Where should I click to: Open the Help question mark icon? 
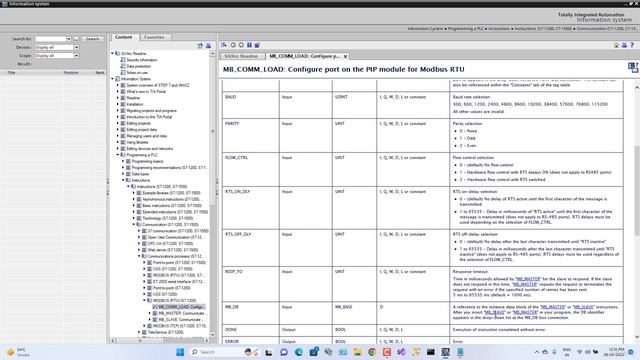click(x=632, y=45)
